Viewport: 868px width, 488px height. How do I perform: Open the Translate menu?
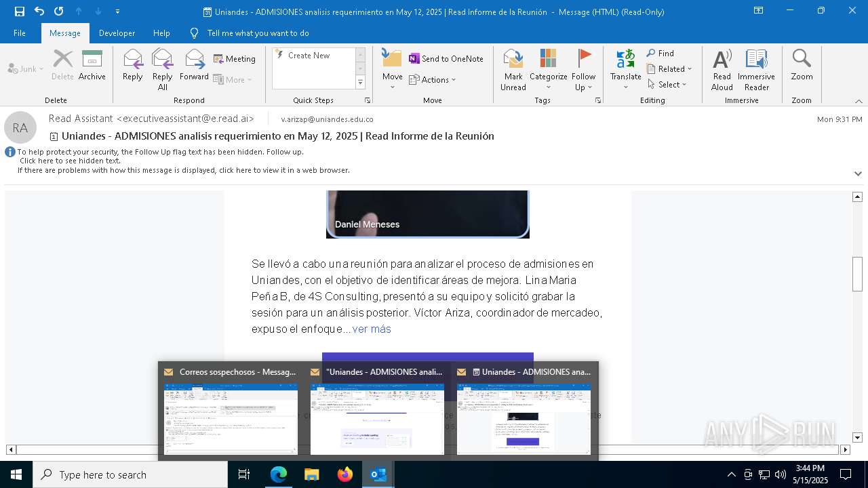coord(625,70)
